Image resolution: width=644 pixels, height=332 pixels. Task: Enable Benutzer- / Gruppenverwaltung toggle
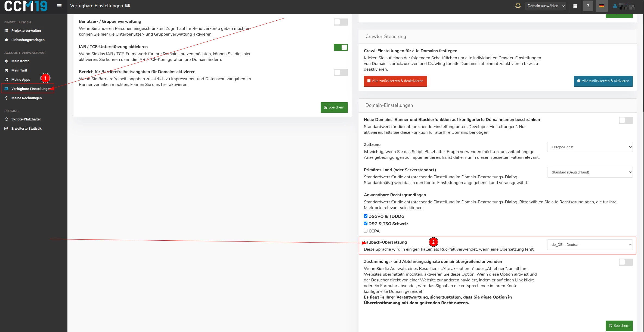(x=340, y=22)
